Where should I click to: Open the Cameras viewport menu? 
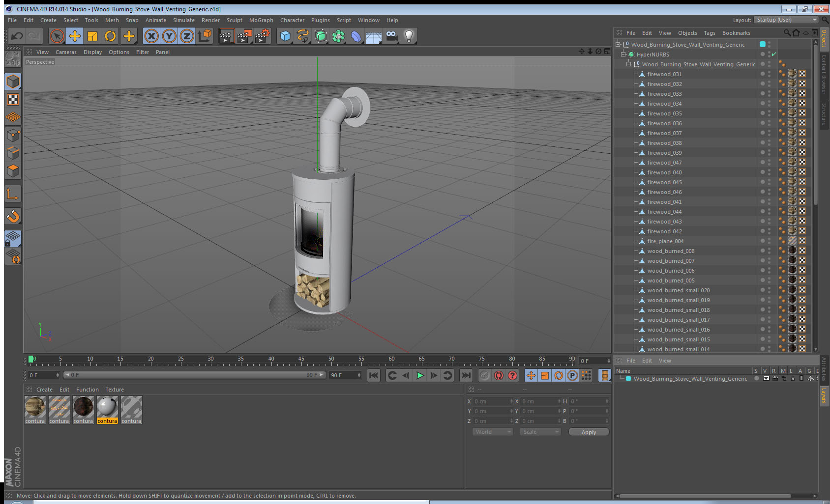pyautogui.click(x=66, y=52)
